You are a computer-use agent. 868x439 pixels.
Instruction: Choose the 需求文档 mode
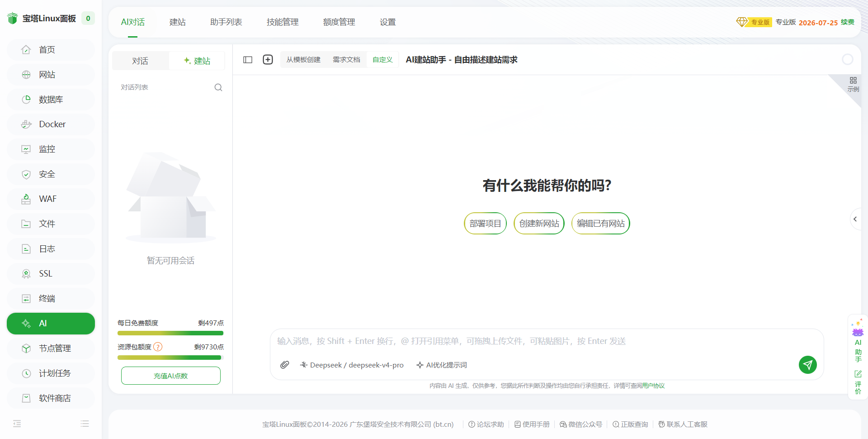346,60
